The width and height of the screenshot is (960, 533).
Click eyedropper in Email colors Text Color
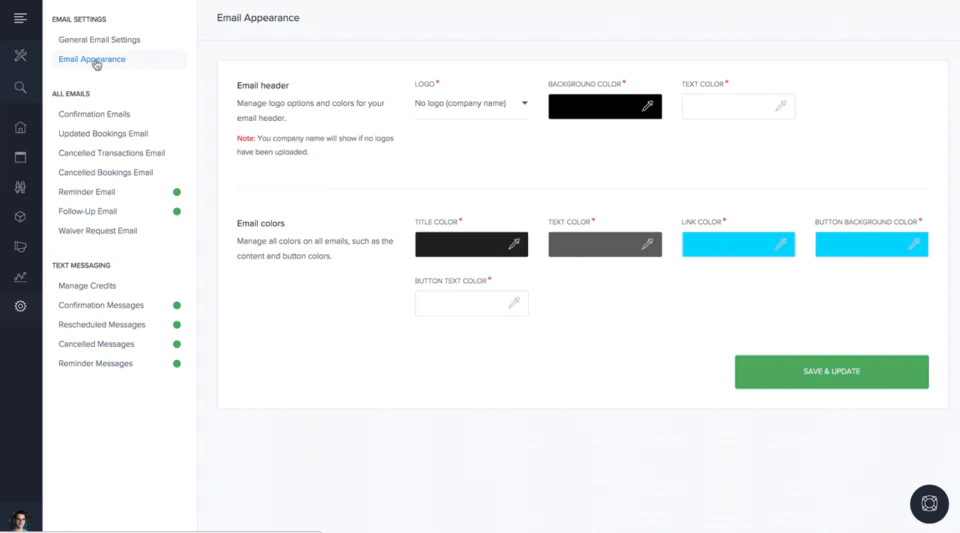point(647,244)
